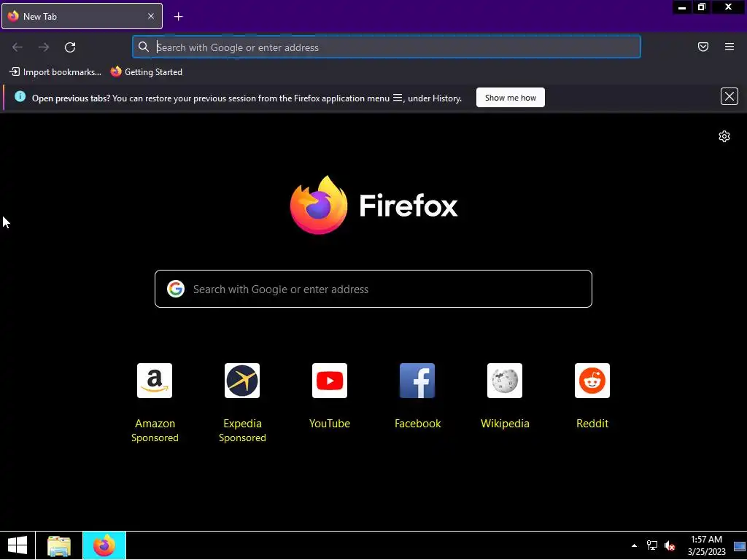Open the YouTube shortcut tile
The width and height of the screenshot is (747, 560).
pos(330,381)
